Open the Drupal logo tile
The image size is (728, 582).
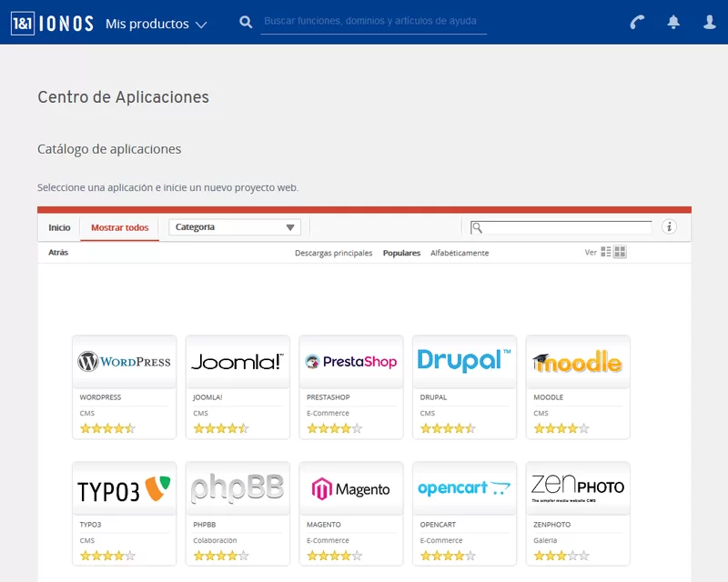(x=464, y=362)
